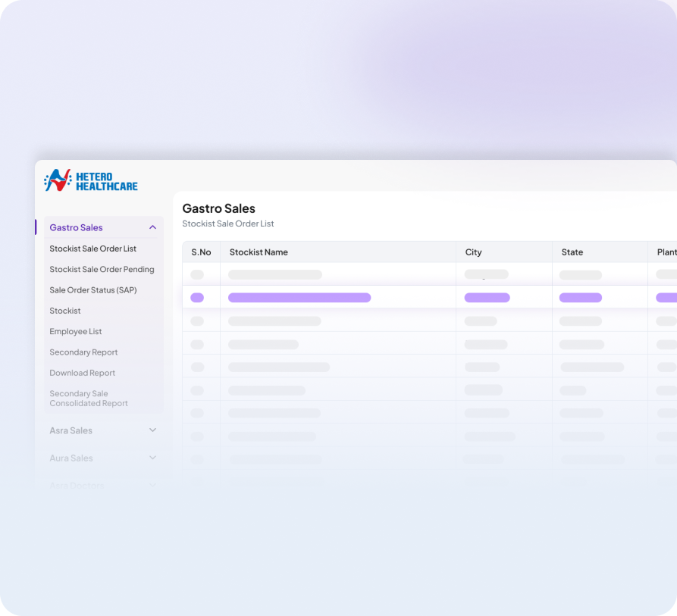
Task: Click the S.No column header
Action: (x=201, y=252)
